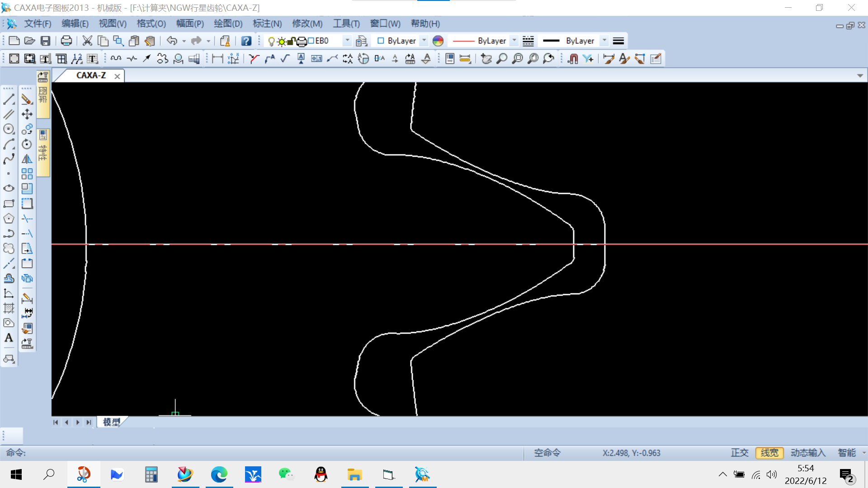
Task: Click the New file icon
Action: pyautogui.click(x=14, y=41)
